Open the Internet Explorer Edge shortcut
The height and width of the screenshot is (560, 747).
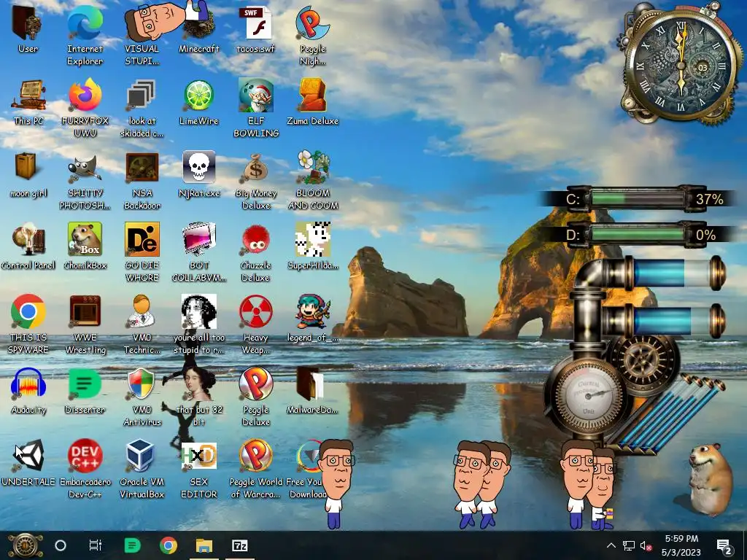(85, 34)
